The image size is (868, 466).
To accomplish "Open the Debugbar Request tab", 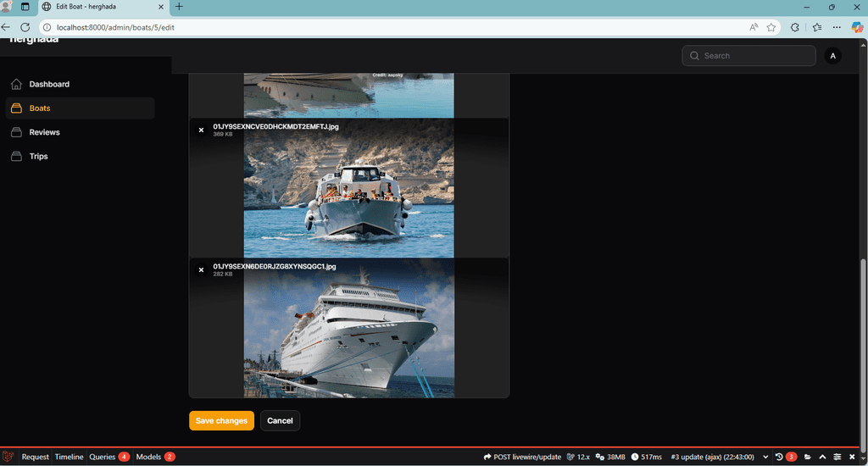I will (x=35, y=458).
